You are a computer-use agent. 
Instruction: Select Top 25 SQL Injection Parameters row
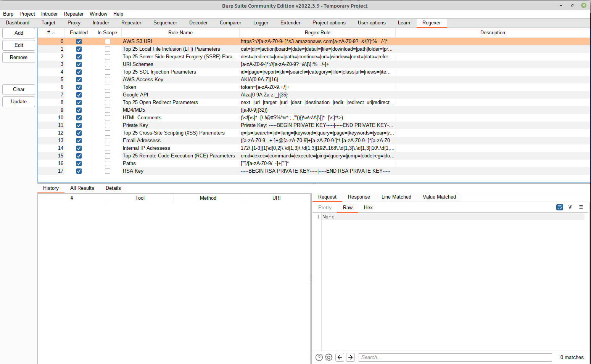point(314,72)
